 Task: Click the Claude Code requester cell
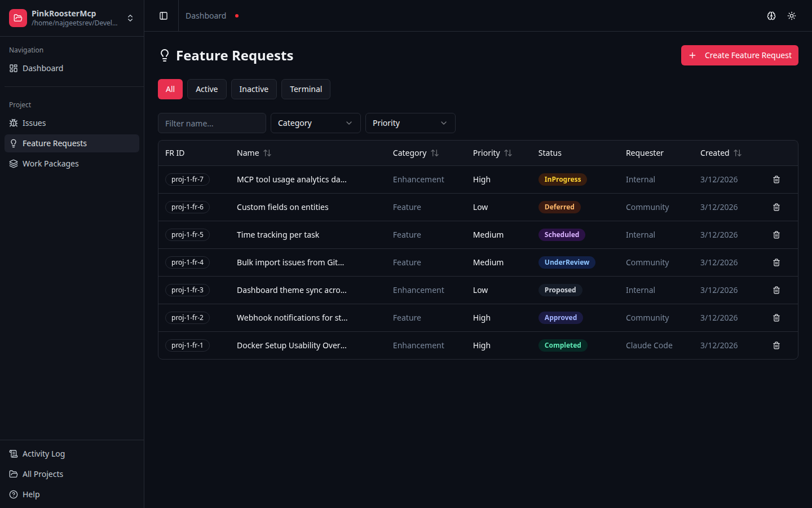[x=649, y=345]
